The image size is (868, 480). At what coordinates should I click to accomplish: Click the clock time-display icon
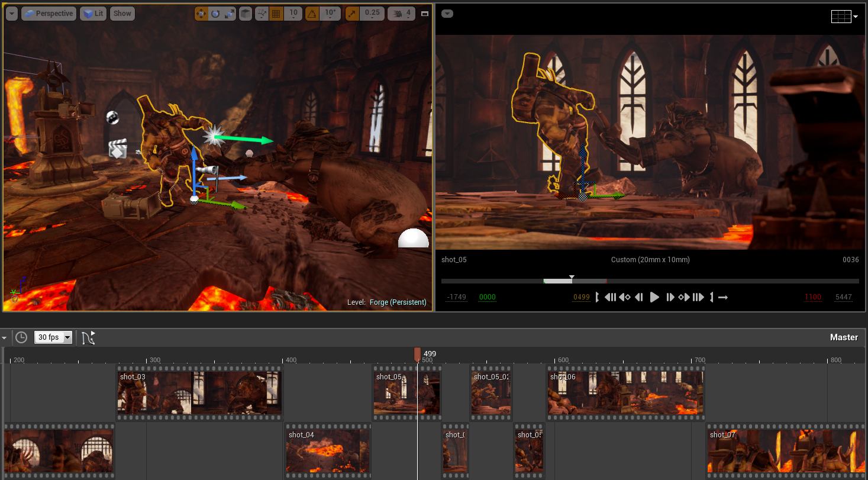pos(21,338)
